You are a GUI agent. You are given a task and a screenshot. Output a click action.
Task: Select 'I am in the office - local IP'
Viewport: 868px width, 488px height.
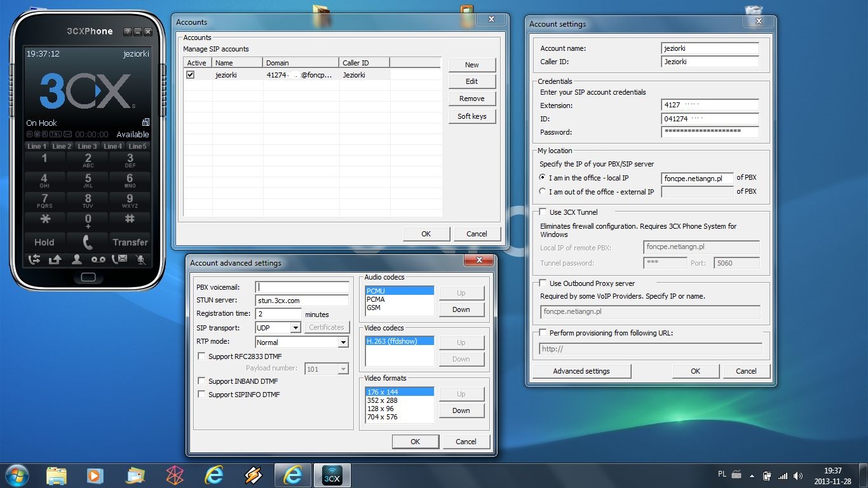[x=543, y=178]
